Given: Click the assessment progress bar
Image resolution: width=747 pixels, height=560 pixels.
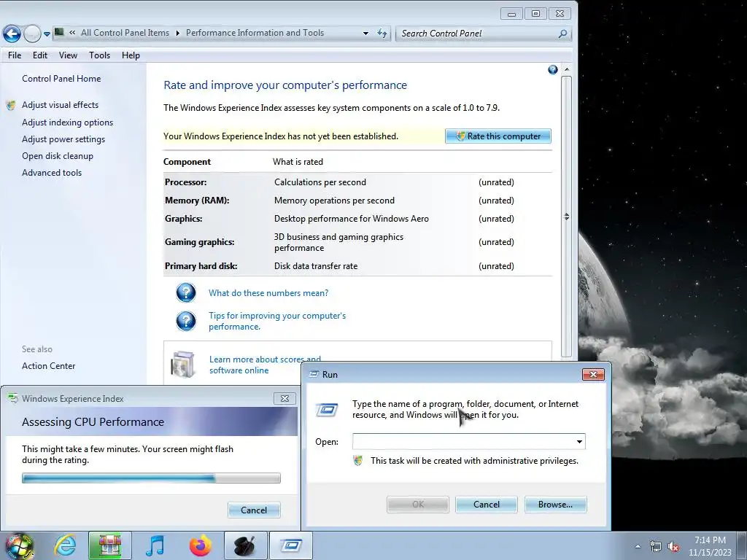Looking at the screenshot, I should 151,478.
